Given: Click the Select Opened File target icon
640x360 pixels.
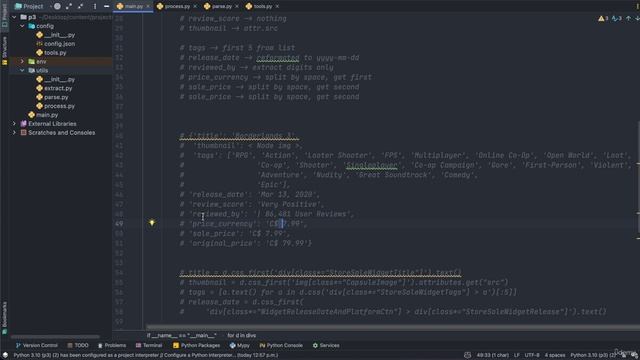Looking at the screenshot, I should (x=57, y=6).
